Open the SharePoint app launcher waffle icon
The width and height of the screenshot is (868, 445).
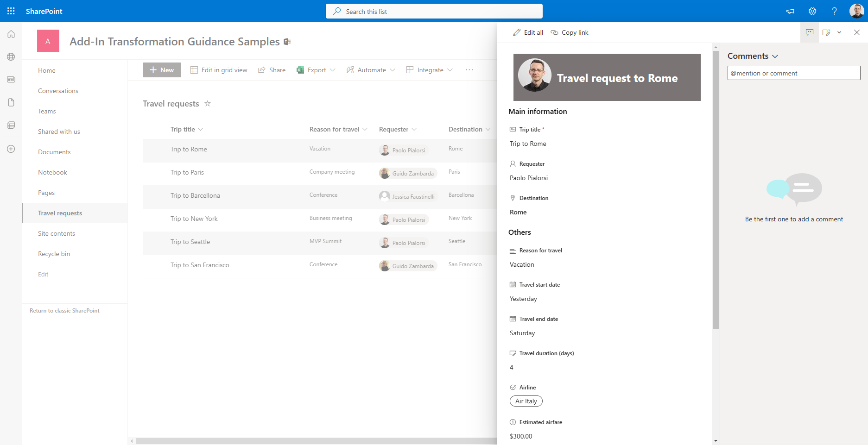pos(10,11)
